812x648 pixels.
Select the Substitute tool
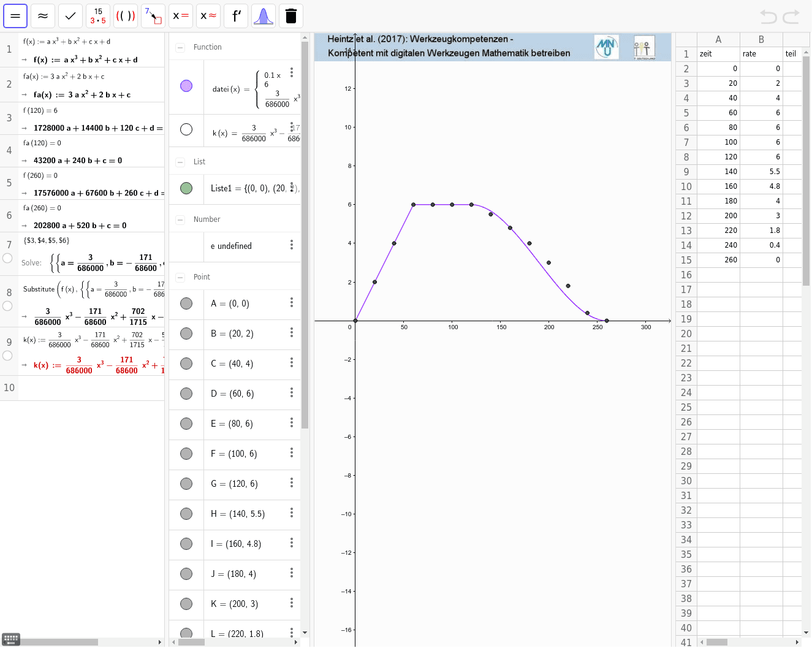153,16
